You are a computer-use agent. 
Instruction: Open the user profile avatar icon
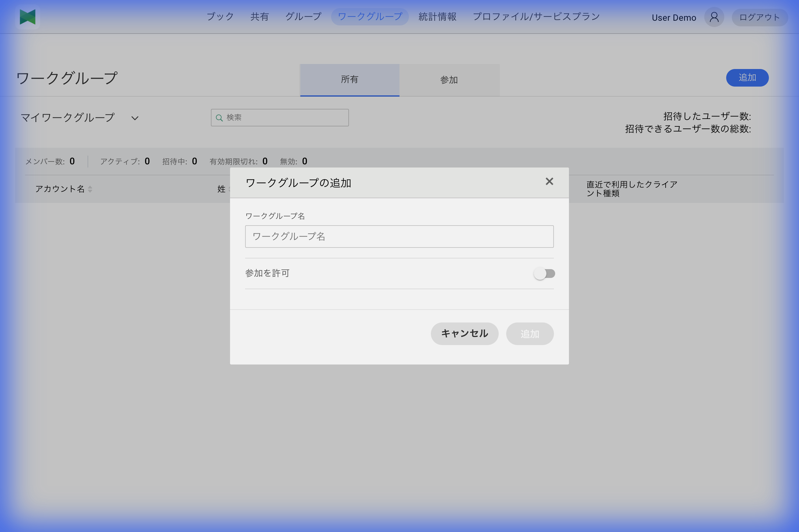(x=713, y=17)
